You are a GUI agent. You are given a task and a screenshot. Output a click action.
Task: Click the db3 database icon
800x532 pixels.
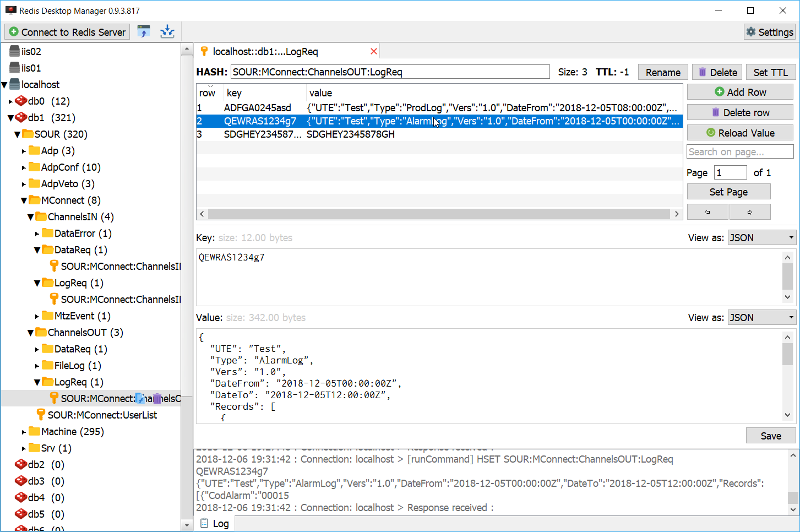point(21,481)
